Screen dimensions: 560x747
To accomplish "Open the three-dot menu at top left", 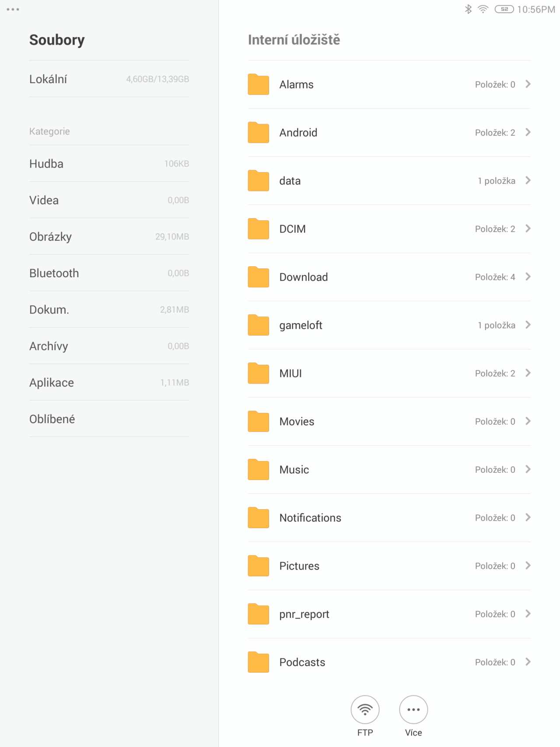I will (13, 9).
